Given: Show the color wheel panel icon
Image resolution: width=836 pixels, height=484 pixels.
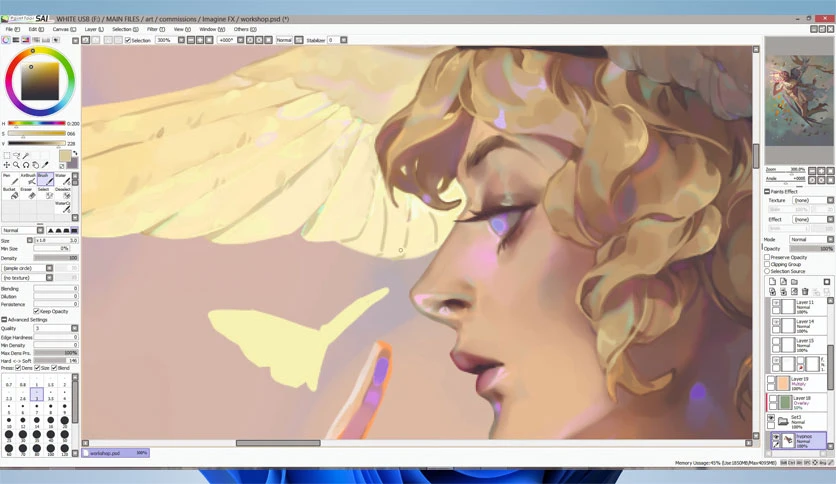Looking at the screenshot, I should tap(6, 40).
